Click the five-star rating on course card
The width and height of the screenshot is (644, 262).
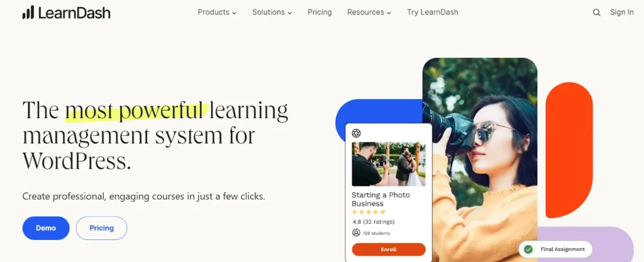(x=369, y=212)
